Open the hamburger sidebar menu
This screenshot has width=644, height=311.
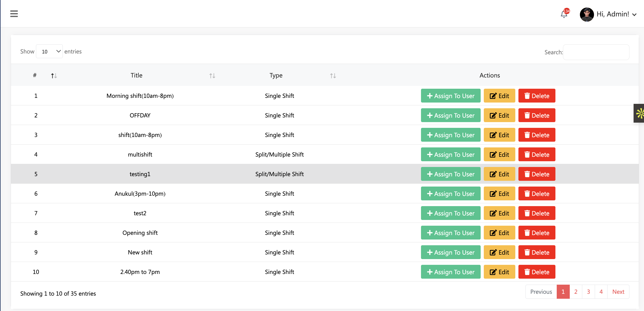(14, 14)
